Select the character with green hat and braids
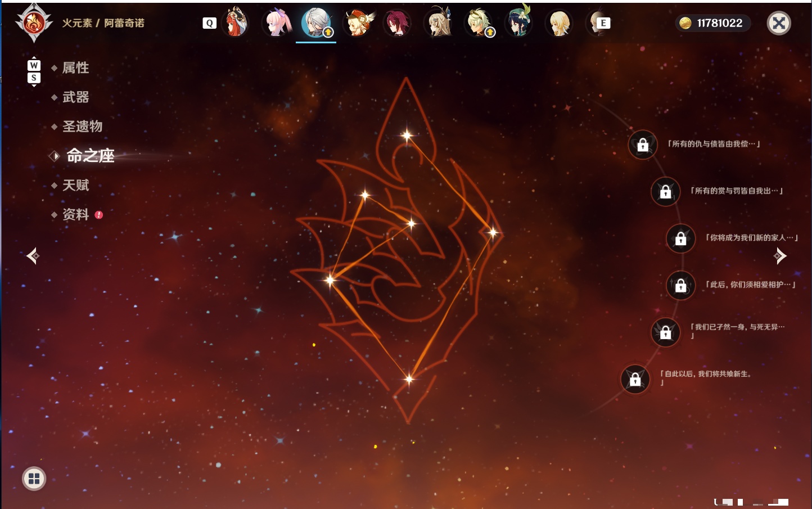Screen dimensions: 812x509 coord(519,22)
